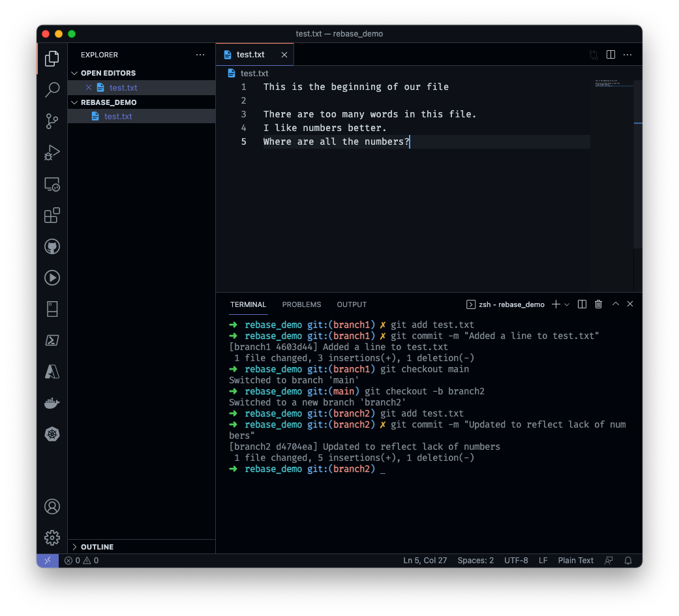Switch to the Terminal panel tab
Viewport: 679px width, 616px height.
click(x=248, y=304)
